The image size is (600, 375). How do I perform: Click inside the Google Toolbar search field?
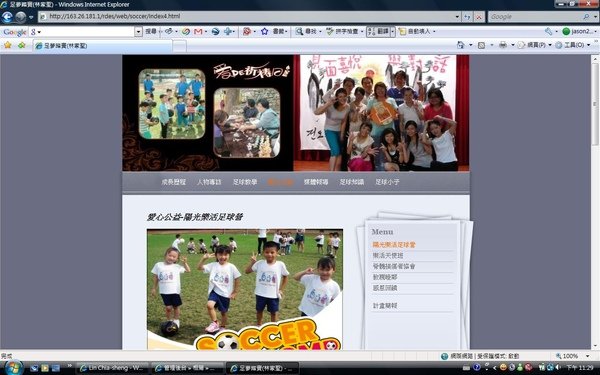pyautogui.click(x=85, y=31)
